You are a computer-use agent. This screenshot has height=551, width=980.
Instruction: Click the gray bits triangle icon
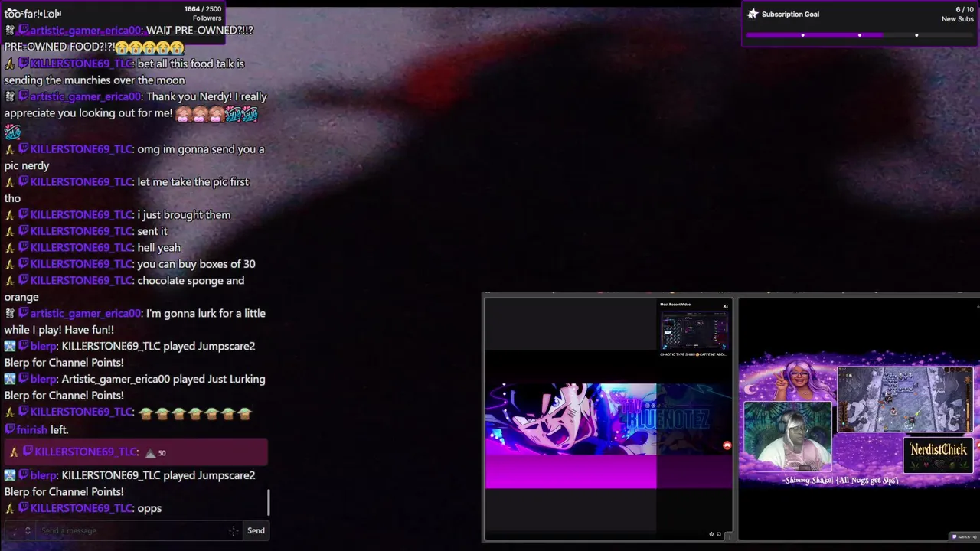point(150,453)
